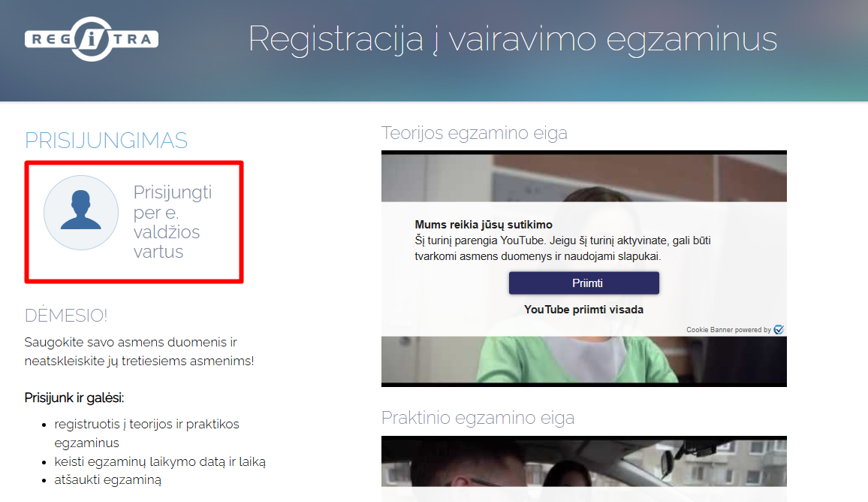
Task: Click the blue user avatar icon
Action: [x=81, y=213]
